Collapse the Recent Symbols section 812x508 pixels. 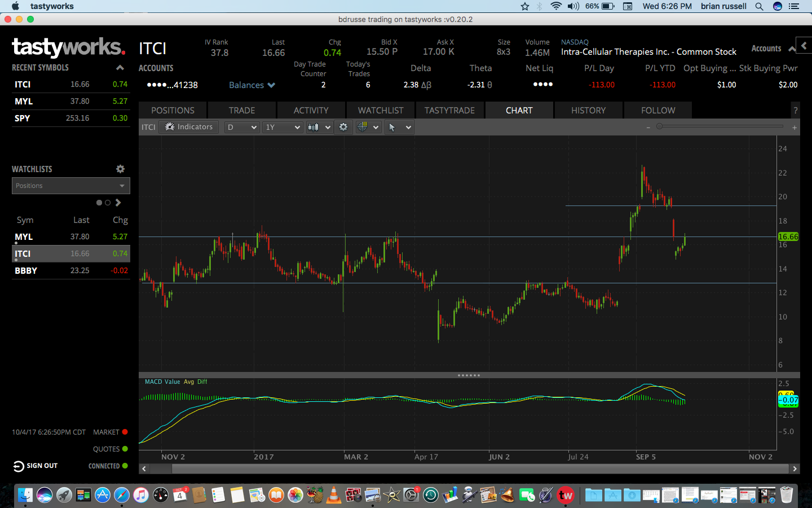tap(120, 68)
